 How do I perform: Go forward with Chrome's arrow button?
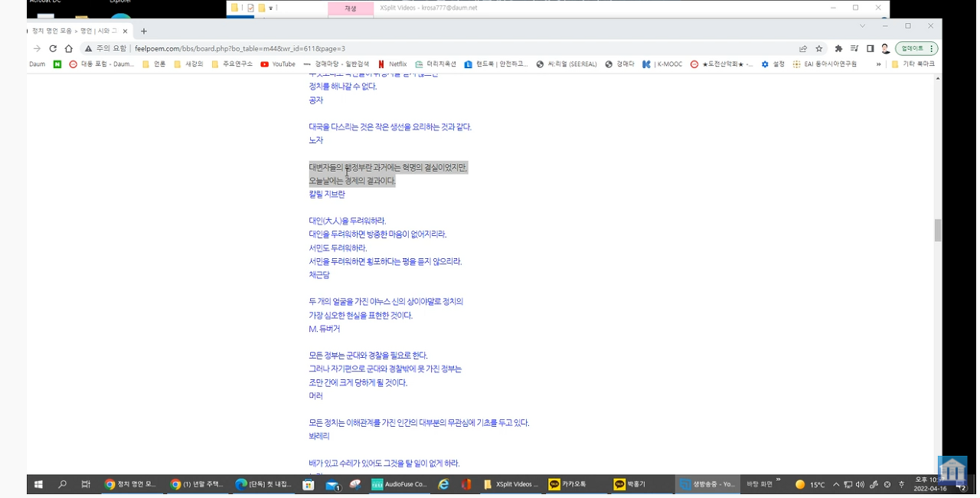tap(37, 48)
